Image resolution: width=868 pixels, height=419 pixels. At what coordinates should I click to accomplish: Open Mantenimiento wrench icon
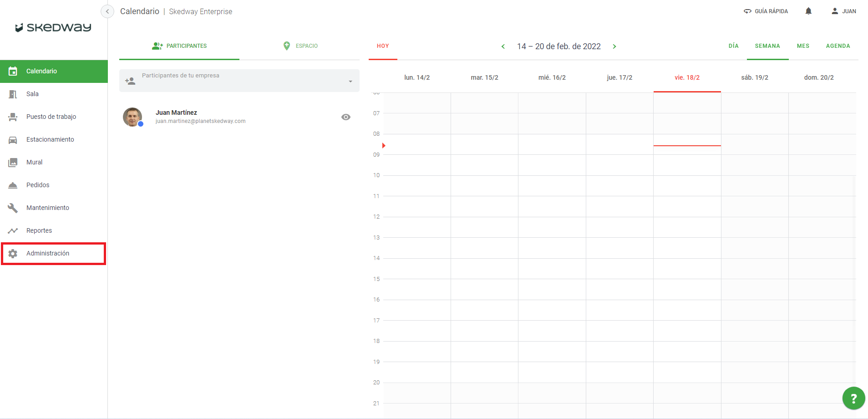(x=13, y=208)
